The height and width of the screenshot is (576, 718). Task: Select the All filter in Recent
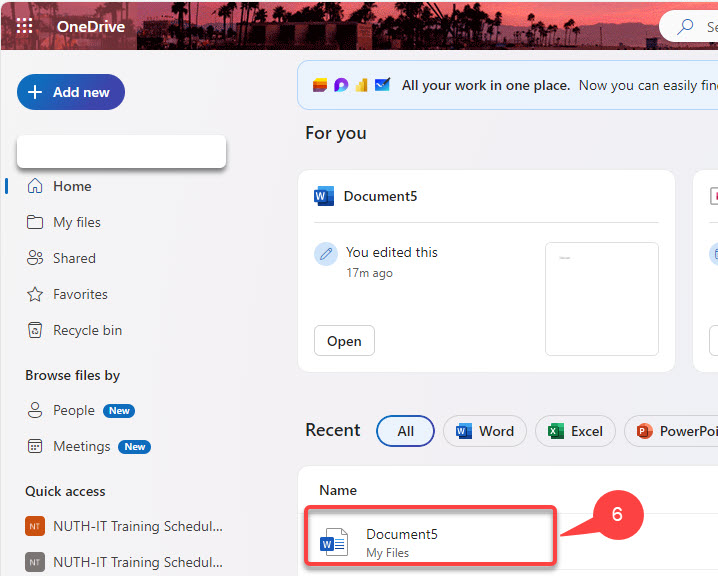[405, 431]
